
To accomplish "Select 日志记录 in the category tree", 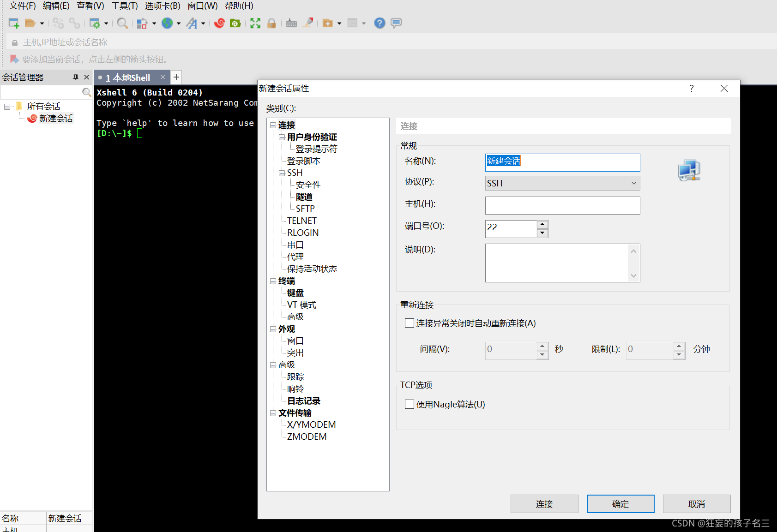I will click(x=304, y=401).
